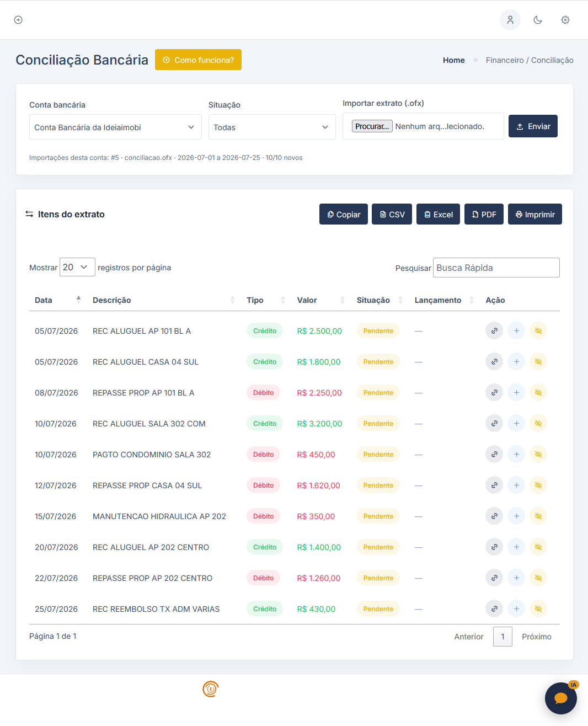Ignore REPASSE PROP CASA 04 SUL with eye icon
Viewport: 588px width, 726px height.
pos(538,485)
